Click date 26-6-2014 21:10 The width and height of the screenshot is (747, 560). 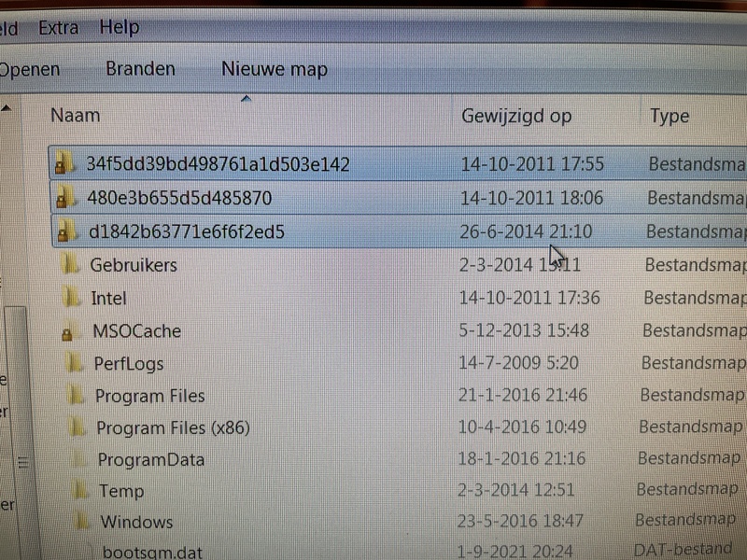pyautogui.click(x=526, y=231)
